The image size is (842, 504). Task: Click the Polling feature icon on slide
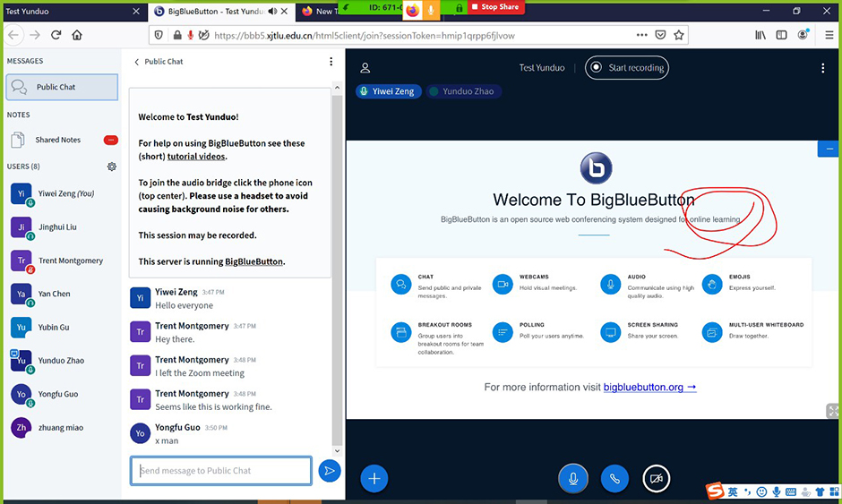[x=503, y=332]
